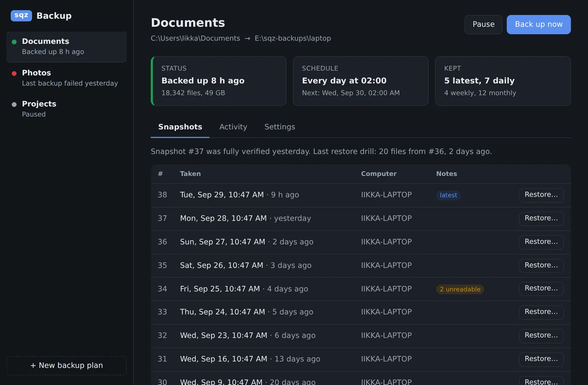Restore snapshot 33 from Thu, Sep 24
Screen dimensions: 588x385
coord(541,312)
